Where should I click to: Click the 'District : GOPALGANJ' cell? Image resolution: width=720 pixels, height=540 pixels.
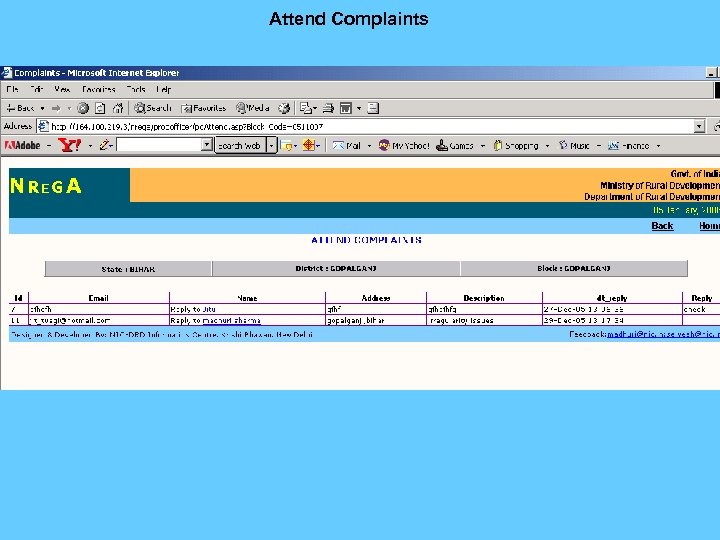tap(336, 268)
